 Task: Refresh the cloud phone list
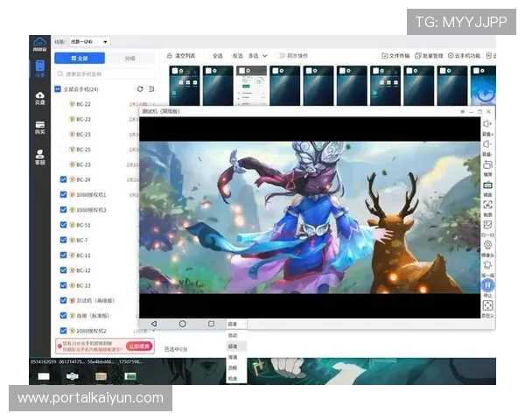pyautogui.click(x=140, y=89)
